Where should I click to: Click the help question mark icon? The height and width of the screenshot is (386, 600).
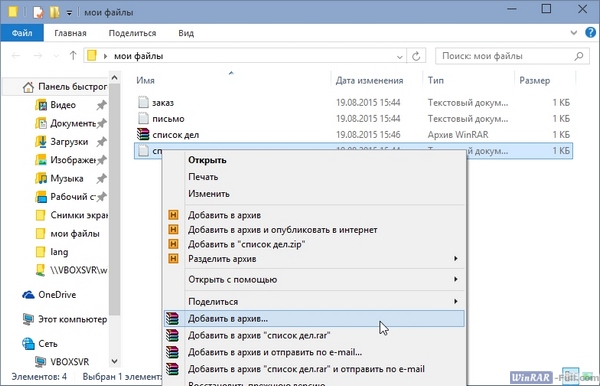590,33
